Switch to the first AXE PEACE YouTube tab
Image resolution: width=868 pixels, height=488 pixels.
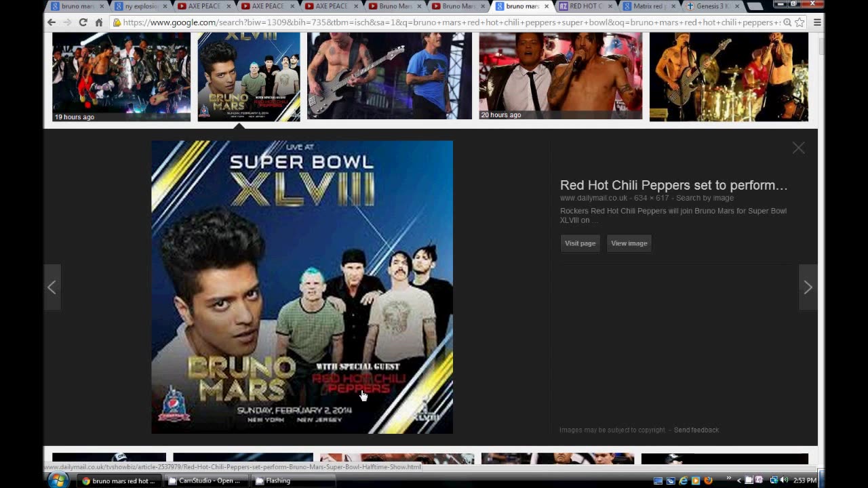203,6
